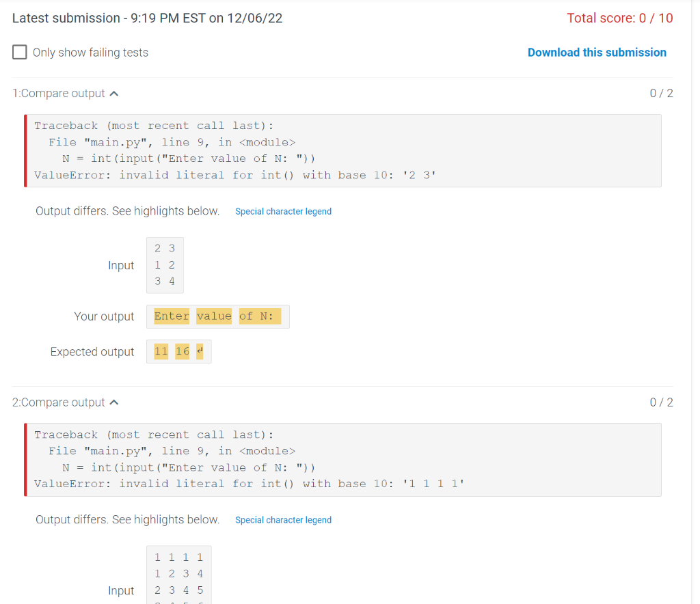Click the test 1 input box showing 2 3
700x604 pixels.
pyautogui.click(x=165, y=265)
